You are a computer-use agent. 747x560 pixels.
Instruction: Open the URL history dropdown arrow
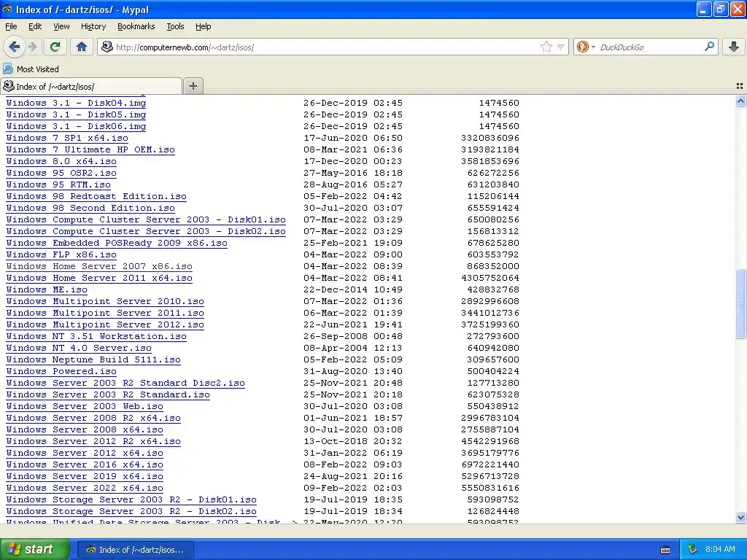(561, 47)
